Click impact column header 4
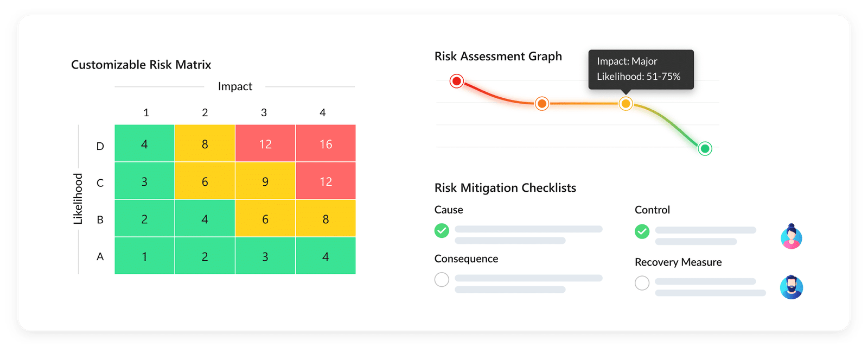The width and height of the screenshot is (868, 352). coord(323,112)
